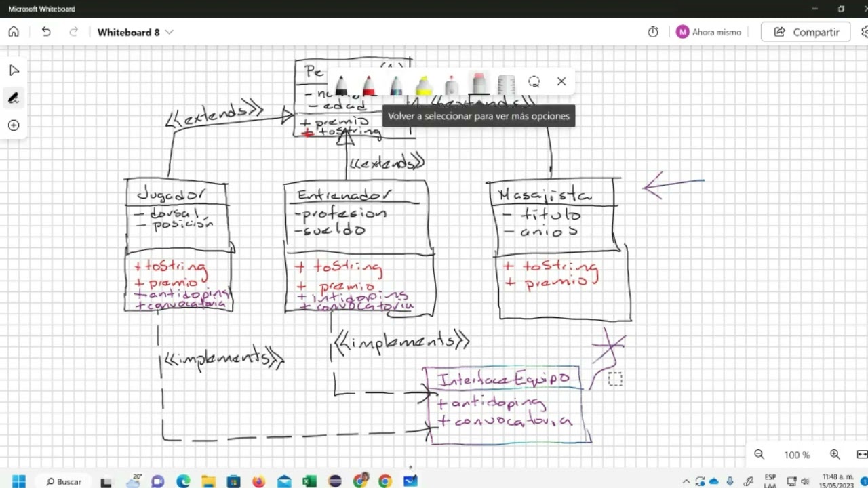
Task: Open Task View in the taskbar
Action: [x=106, y=482]
